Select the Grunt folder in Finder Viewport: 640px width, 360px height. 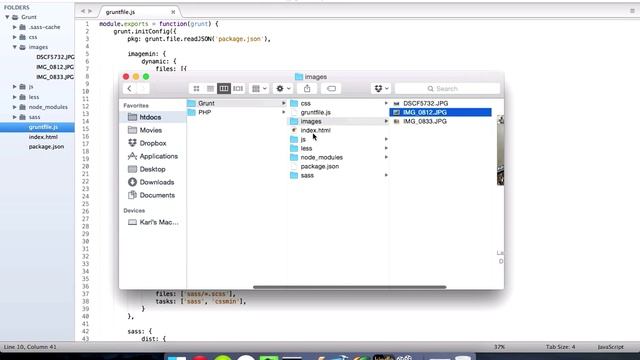pyautogui.click(x=237, y=103)
